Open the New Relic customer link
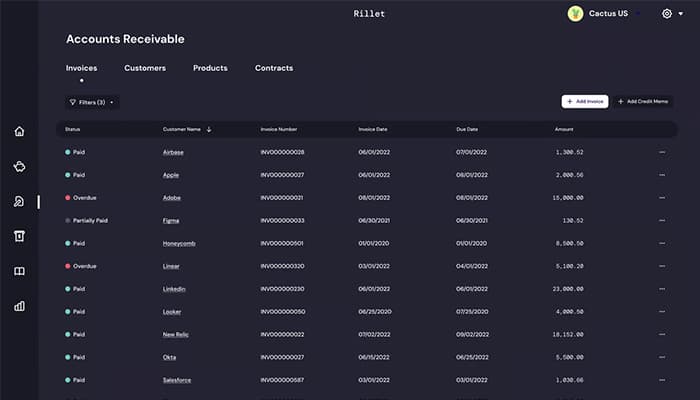Screen dimensions: 700x400 (175, 334)
